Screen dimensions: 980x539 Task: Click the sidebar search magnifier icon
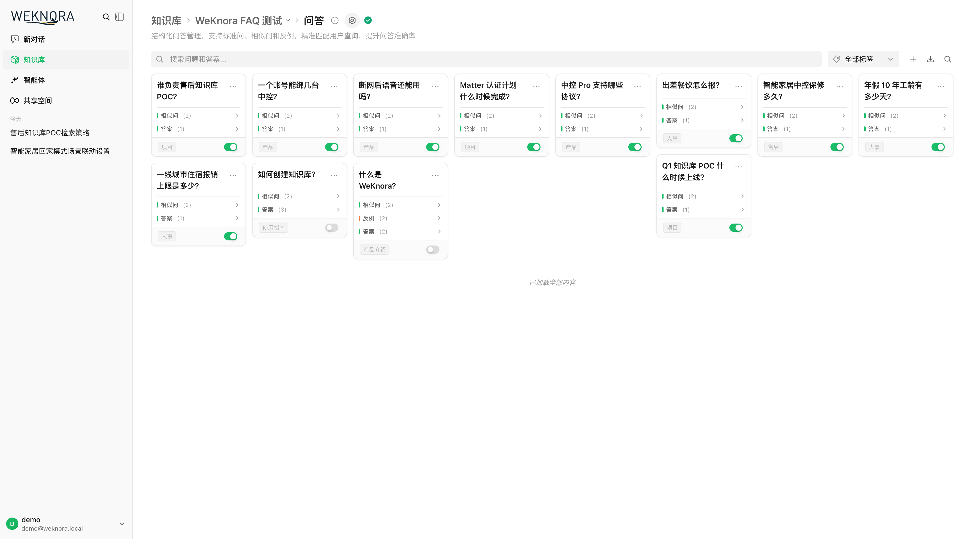point(106,17)
